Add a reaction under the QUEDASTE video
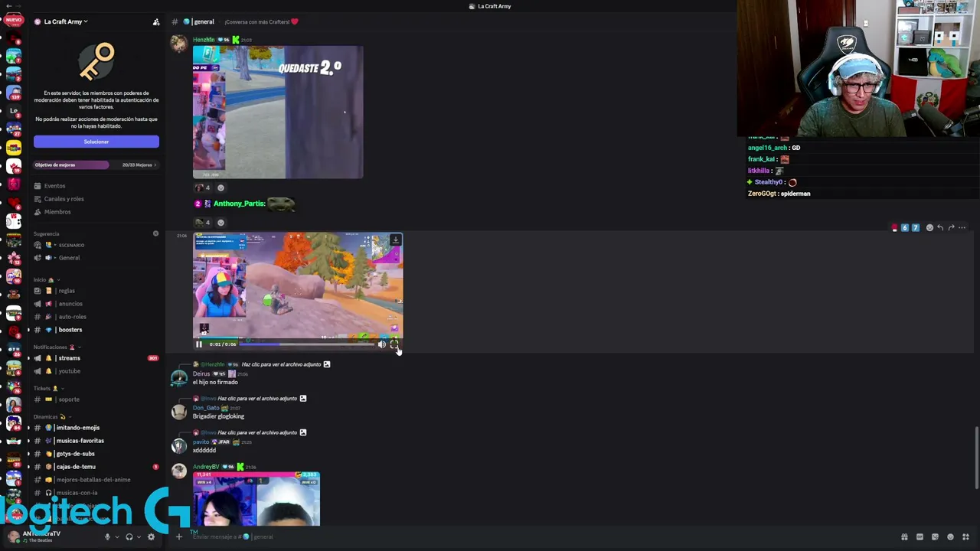The width and height of the screenshot is (980, 551). [x=221, y=187]
